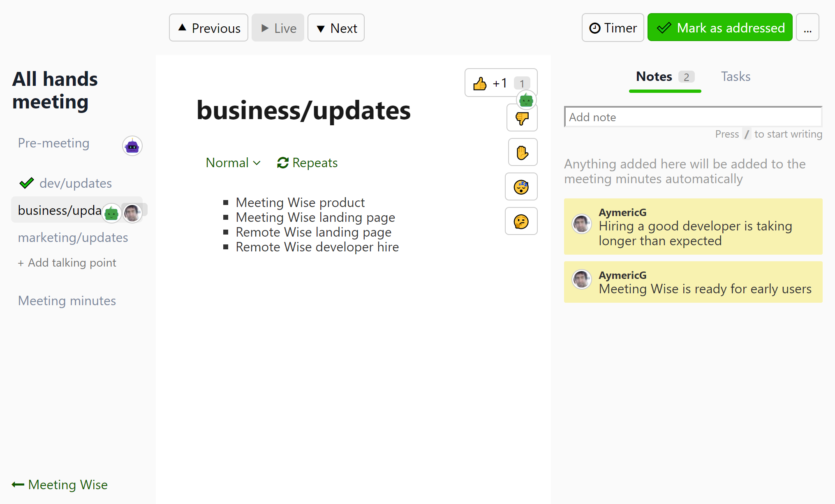835x504 pixels.
Task: Select the dev/updates talking point
Action: pyautogui.click(x=76, y=183)
